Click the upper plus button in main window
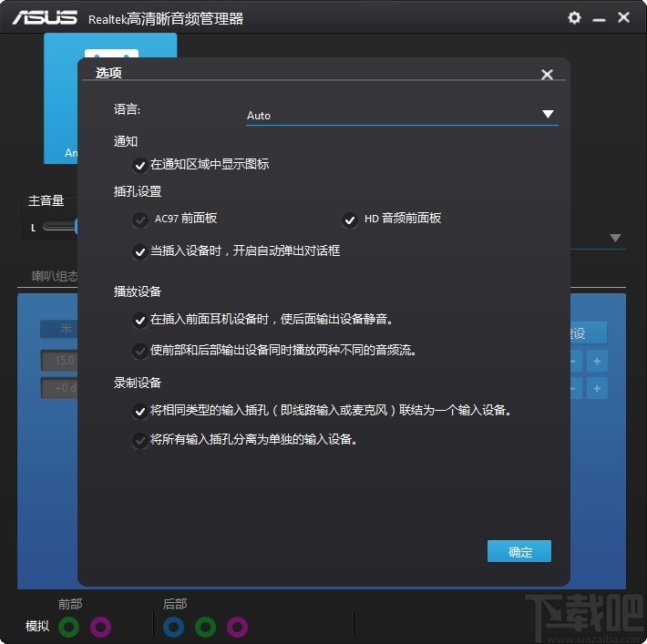The width and height of the screenshot is (647, 644). click(597, 362)
